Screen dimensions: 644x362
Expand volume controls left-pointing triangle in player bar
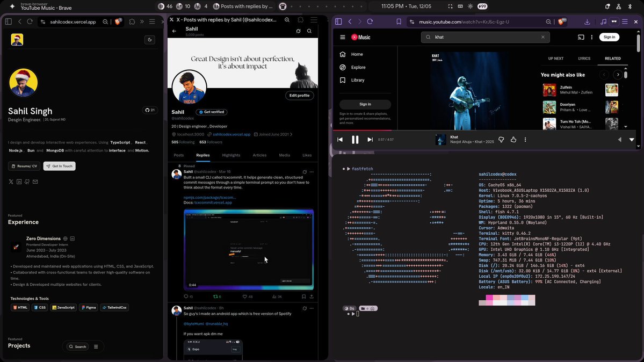pyautogui.click(x=619, y=140)
